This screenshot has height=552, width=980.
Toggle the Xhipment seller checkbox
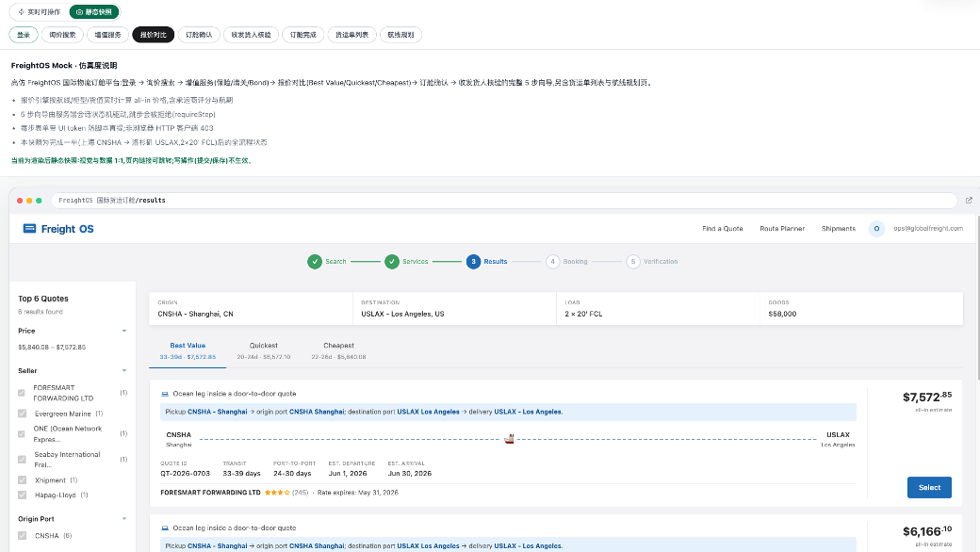point(23,480)
